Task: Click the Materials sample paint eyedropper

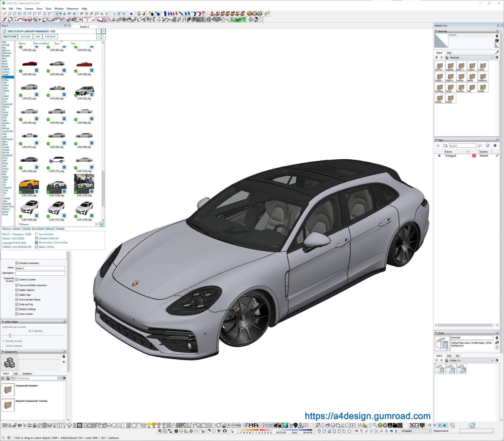Action: [x=497, y=52]
